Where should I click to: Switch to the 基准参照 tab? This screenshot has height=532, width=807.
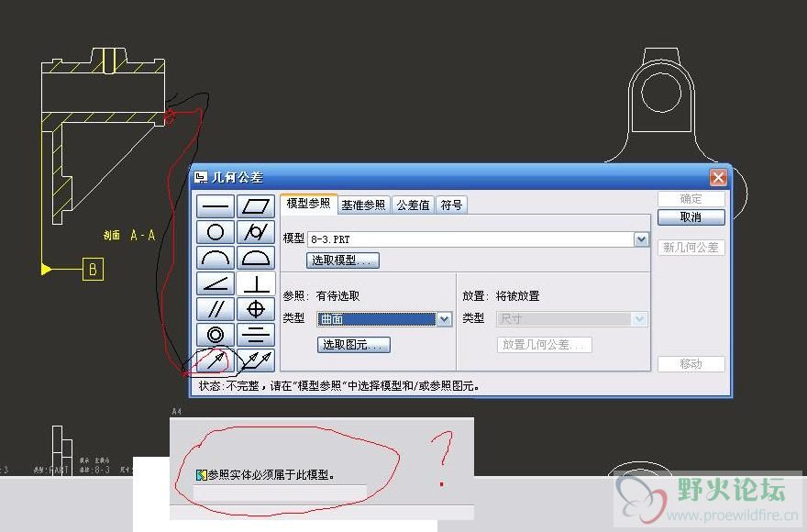[363, 205]
